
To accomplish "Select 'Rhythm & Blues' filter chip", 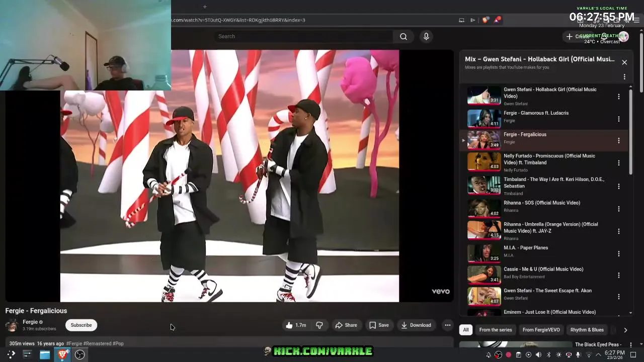I will [587, 330].
